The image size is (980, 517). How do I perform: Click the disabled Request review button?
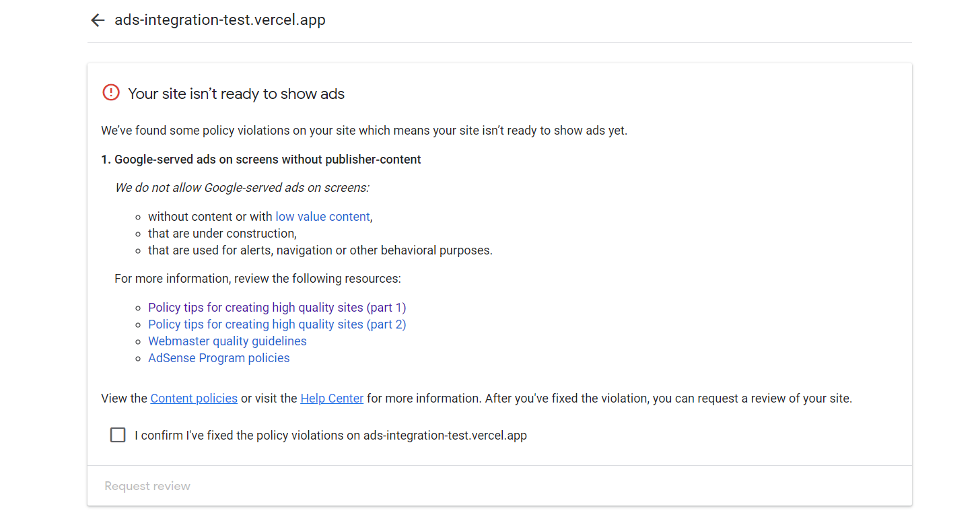click(x=147, y=486)
